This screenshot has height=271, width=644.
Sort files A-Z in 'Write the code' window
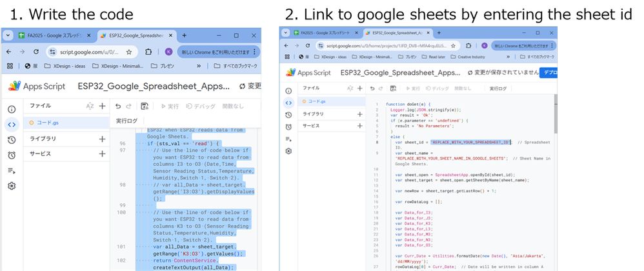[90, 106]
